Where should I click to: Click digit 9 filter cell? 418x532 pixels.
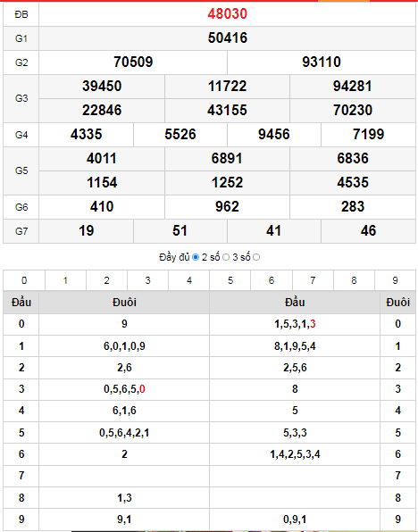(x=395, y=280)
